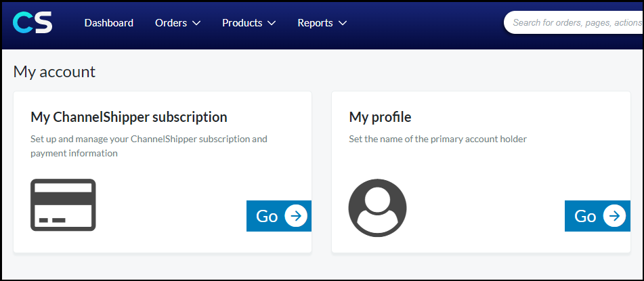Open the Reports menu
The width and height of the screenshot is (644, 281).
[322, 23]
